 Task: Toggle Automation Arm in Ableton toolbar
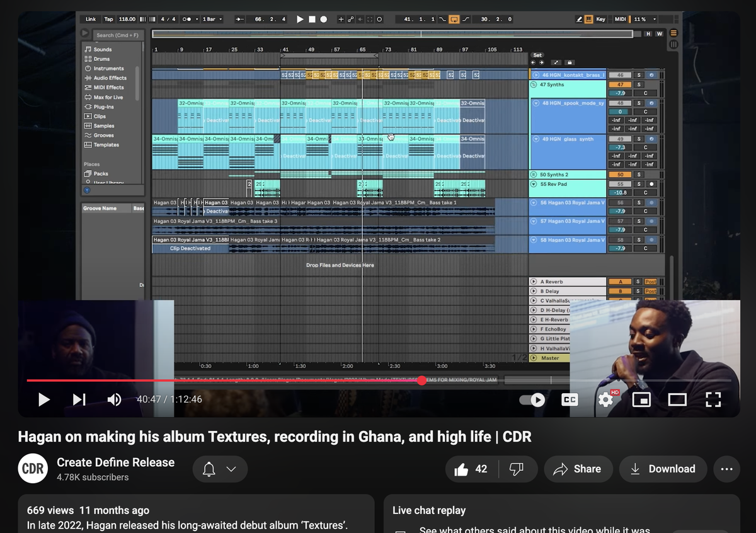click(350, 20)
